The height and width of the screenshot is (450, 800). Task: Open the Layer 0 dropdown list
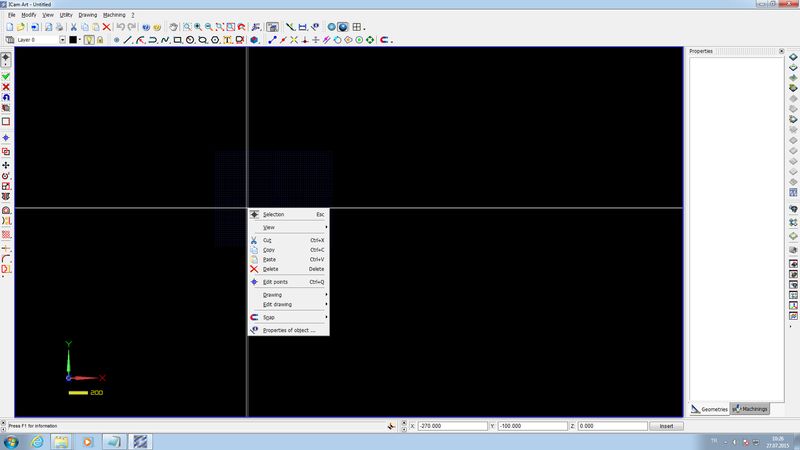pos(63,40)
